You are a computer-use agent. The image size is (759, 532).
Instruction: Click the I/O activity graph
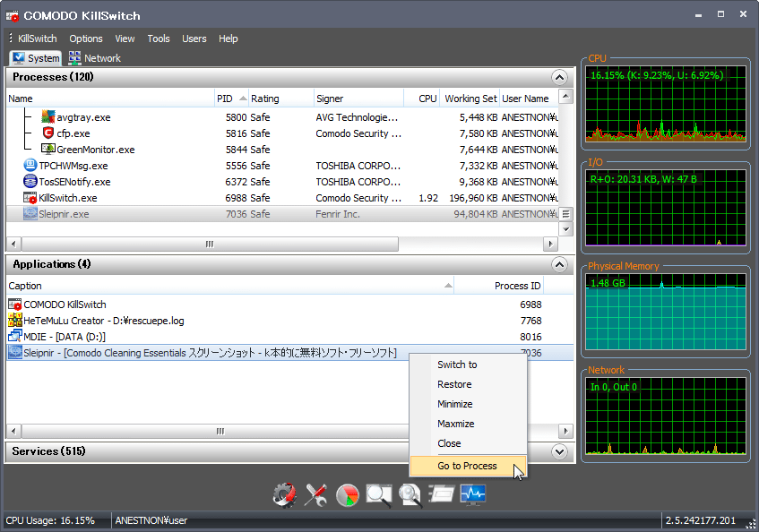[666, 208]
